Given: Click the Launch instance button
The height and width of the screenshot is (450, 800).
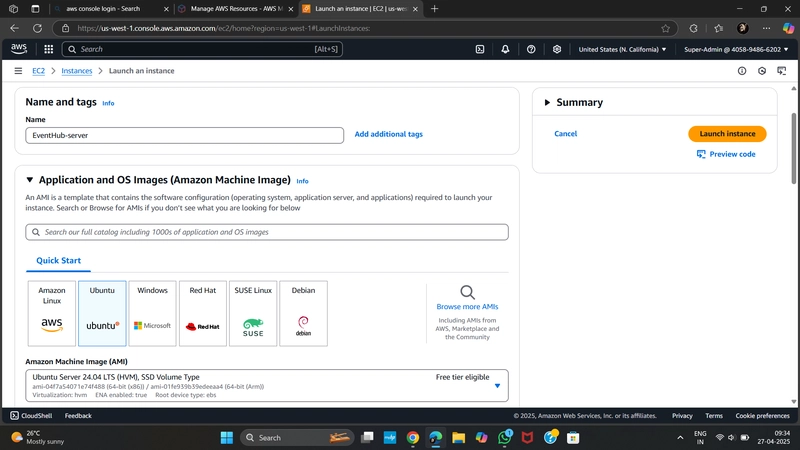Looking at the screenshot, I should pyautogui.click(x=727, y=134).
